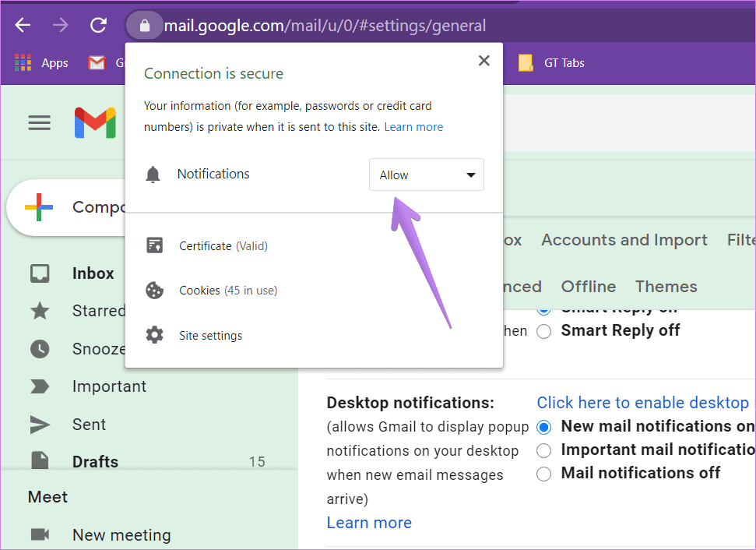The width and height of the screenshot is (756, 550).
Task: Click the colorful Compose plus icon
Action: click(39, 207)
